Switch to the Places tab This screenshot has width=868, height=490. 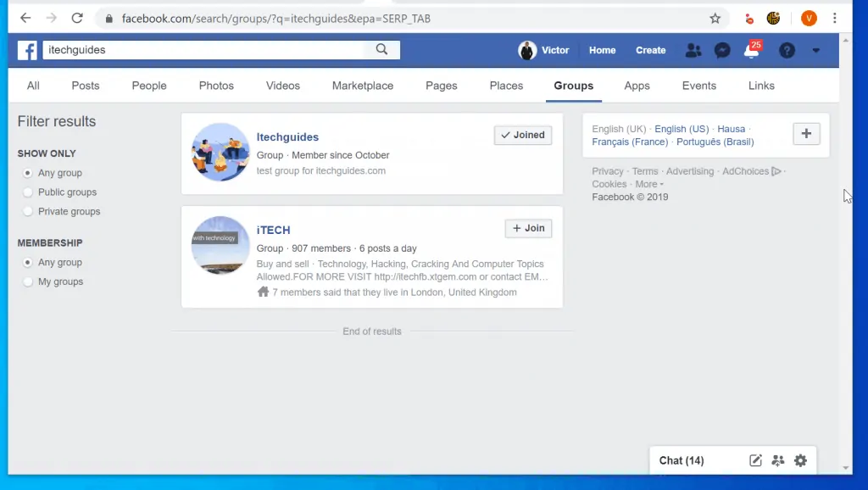506,86
